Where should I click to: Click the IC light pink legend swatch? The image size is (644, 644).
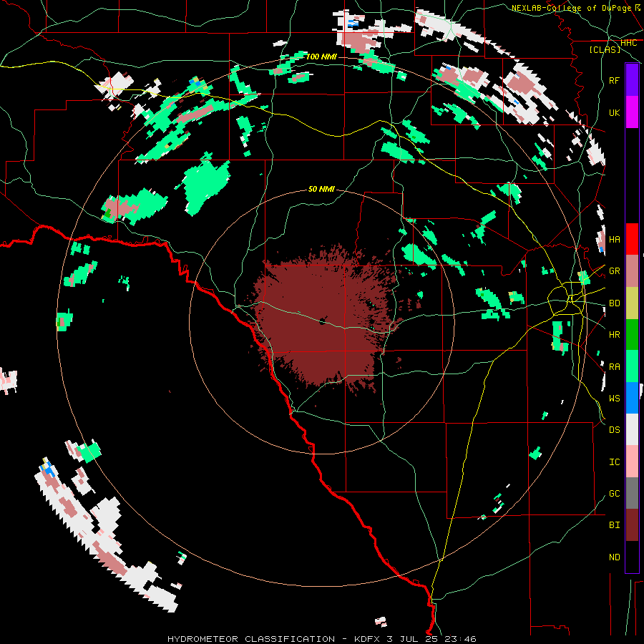(632, 462)
